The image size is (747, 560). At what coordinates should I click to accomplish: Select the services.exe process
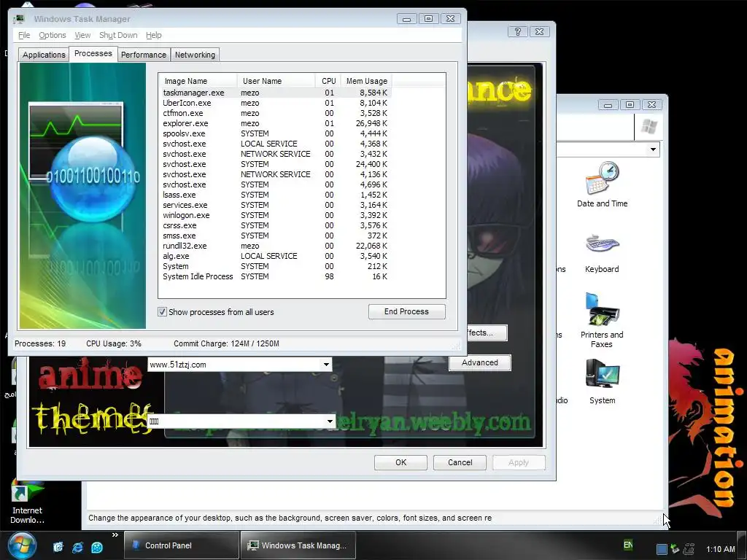(x=275, y=205)
